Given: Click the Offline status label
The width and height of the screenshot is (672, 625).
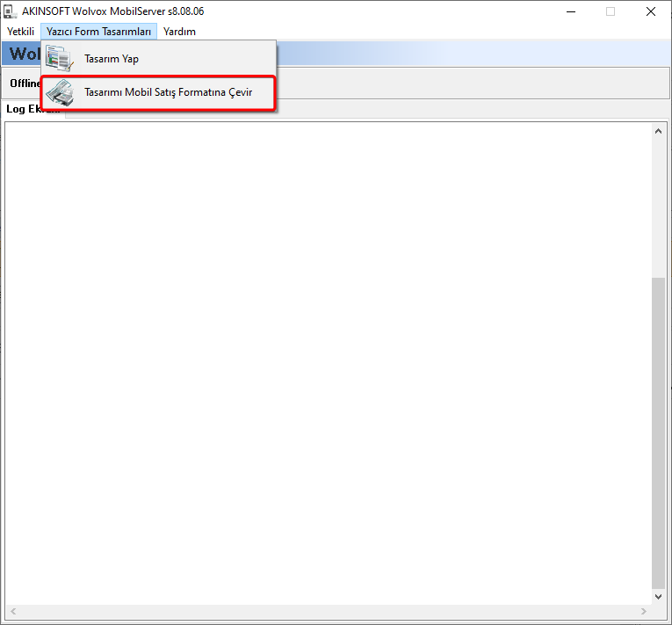Looking at the screenshot, I should click(x=25, y=84).
